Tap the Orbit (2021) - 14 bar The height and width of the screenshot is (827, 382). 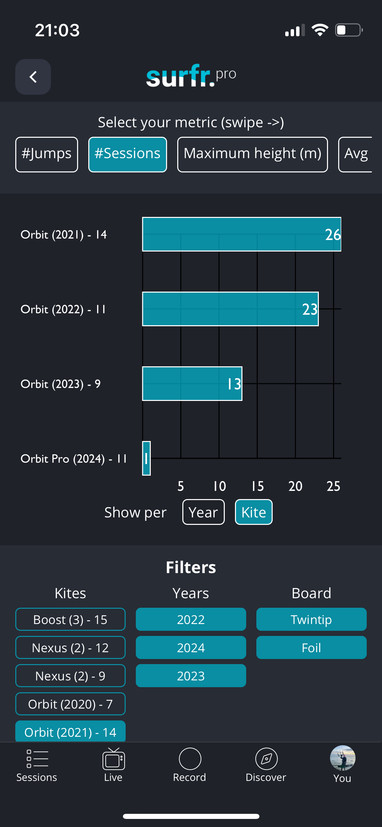[x=242, y=234]
